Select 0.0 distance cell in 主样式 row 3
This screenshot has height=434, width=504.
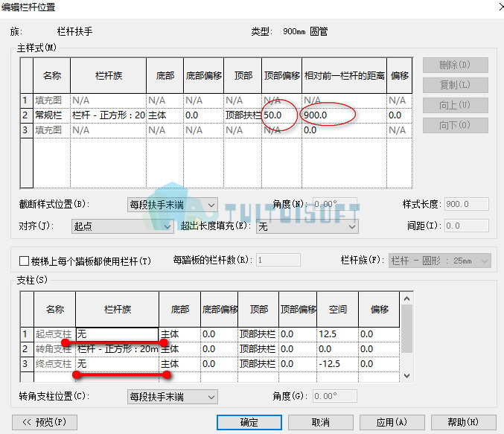coord(344,130)
